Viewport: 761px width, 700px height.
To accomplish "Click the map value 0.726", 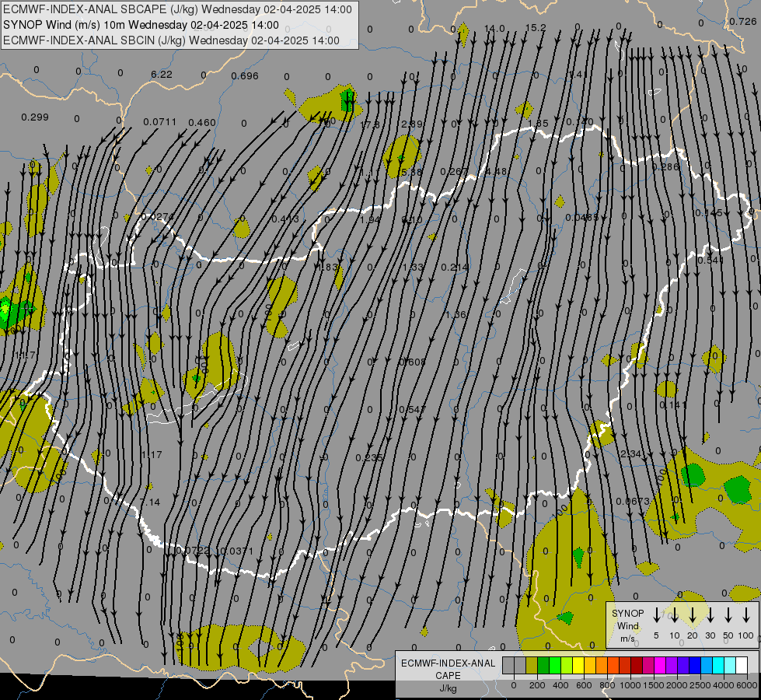I will tap(742, 21).
